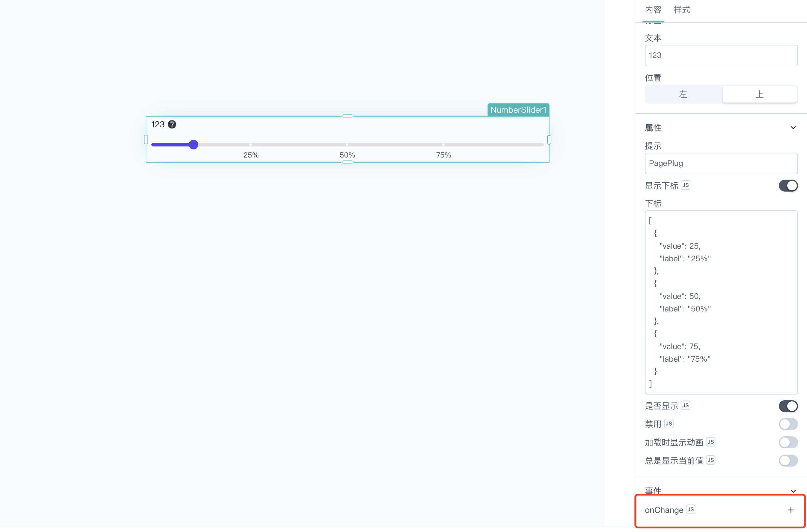Screen dimensions: 807x532
Task: Click the 提示 field containing PagePlug
Action: click(721, 163)
